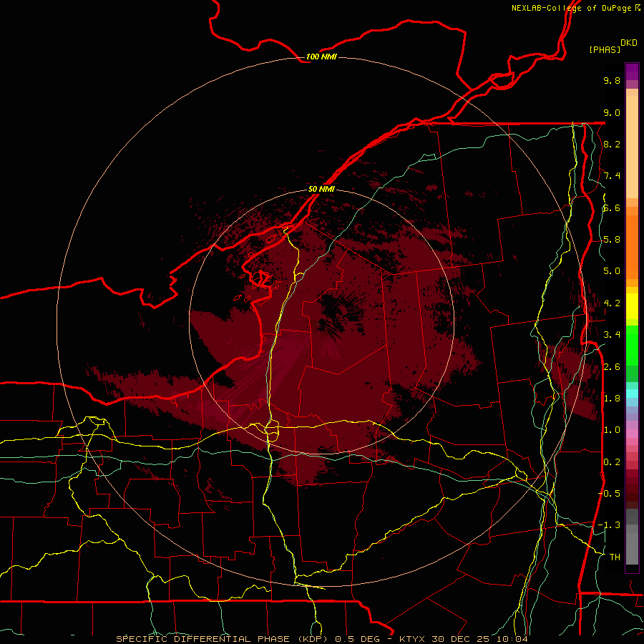The height and width of the screenshot is (644, 644).
Task: Click the 4.2 value on the scale
Action: (x=612, y=303)
